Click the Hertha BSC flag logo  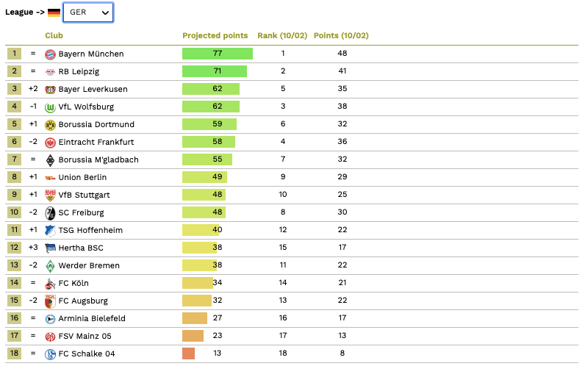50,248
